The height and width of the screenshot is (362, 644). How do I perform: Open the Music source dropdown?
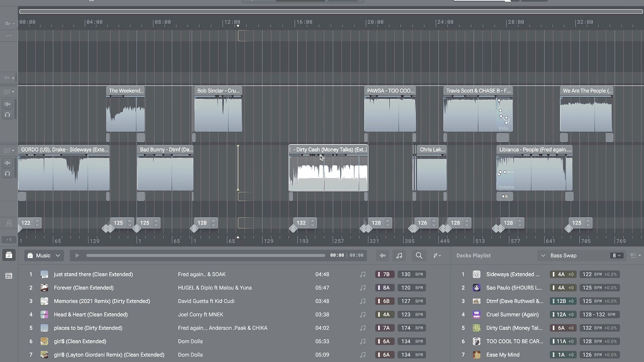pyautogui.click(x=44, y=255)
